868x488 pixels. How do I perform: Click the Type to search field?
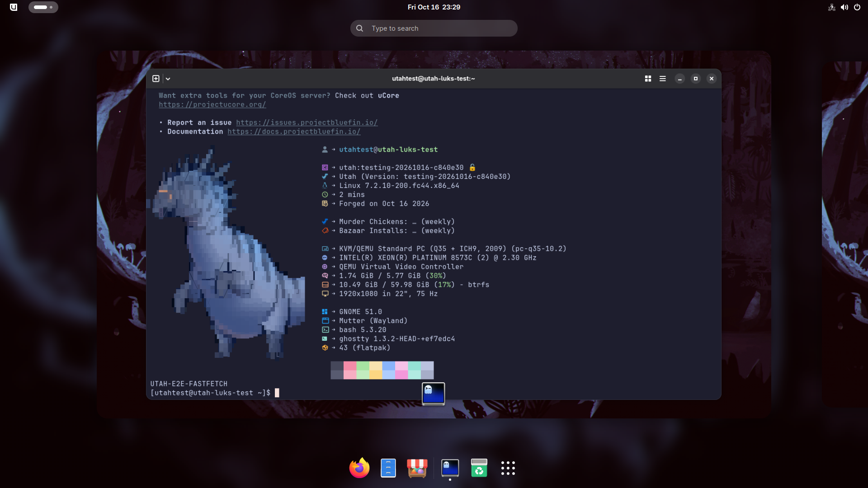point(434,28)
